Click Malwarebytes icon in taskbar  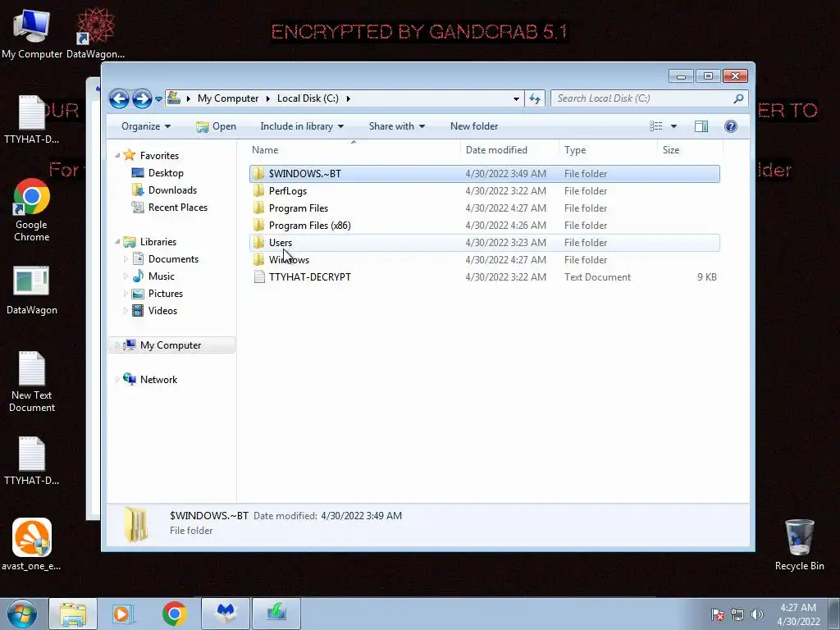tap(225, 614)
